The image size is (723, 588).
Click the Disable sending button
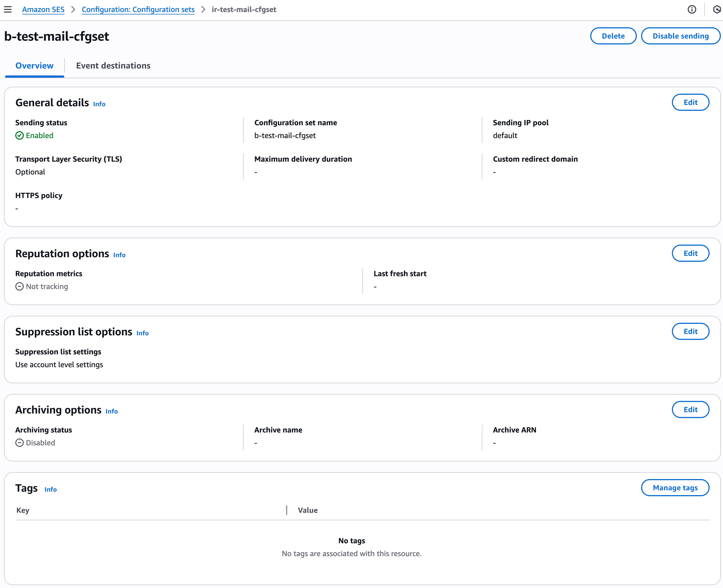pyautogui.click(x=680, y=36)
